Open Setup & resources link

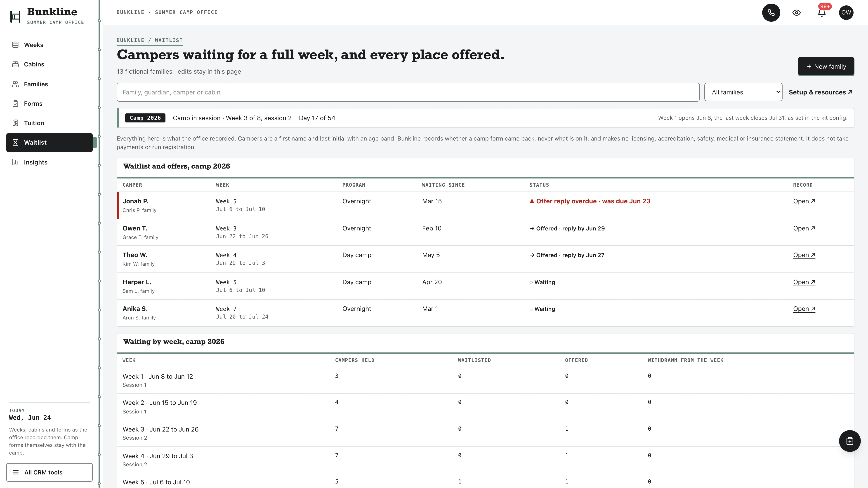point(821,92)
